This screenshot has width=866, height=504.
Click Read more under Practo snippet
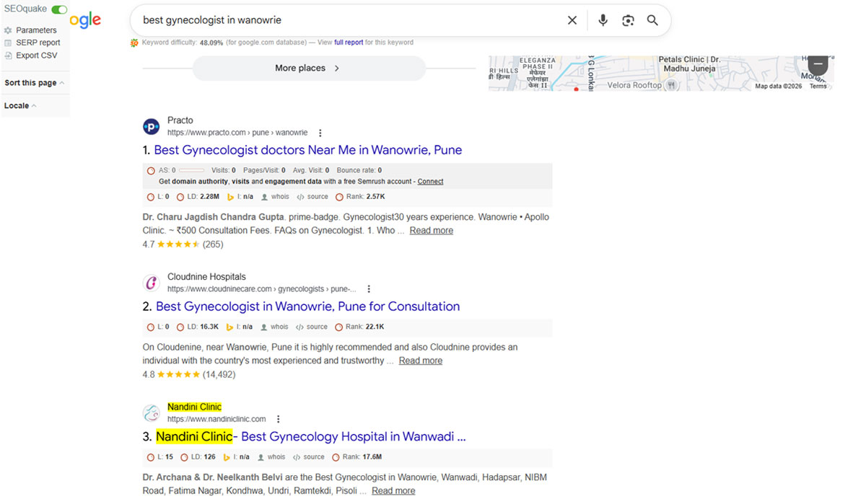point(432,231)
